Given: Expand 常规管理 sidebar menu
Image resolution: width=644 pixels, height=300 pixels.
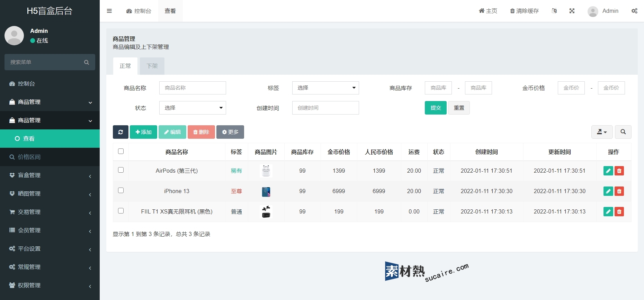Looking at the screenshot, I should 50,267.
